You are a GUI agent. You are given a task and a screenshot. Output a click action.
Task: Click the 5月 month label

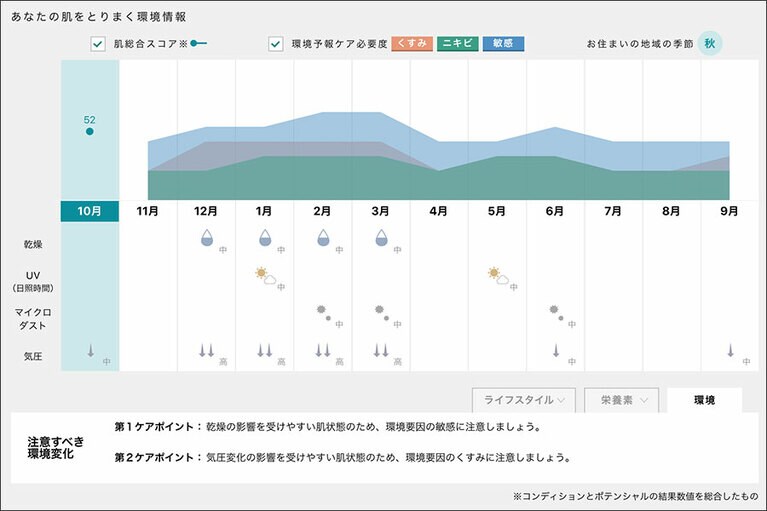tap(496, 211)
